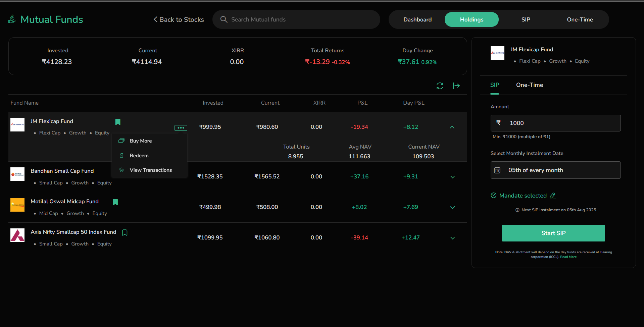The image size is (644, 327).
Task: Click the ₹4128.23 Invested total
Action: click(57, 62)
